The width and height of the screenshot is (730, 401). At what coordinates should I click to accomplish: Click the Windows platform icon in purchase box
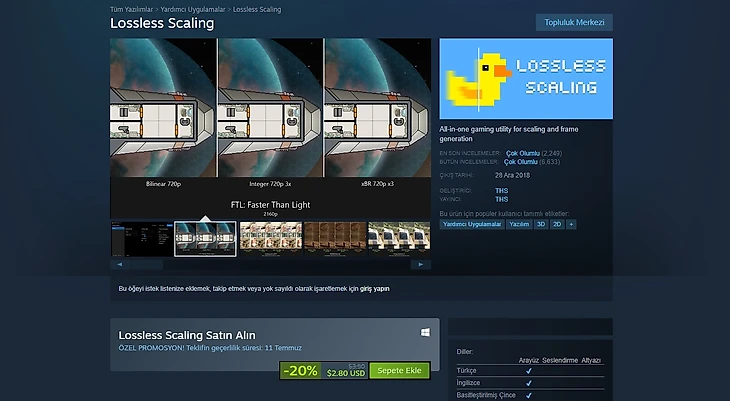425,333
